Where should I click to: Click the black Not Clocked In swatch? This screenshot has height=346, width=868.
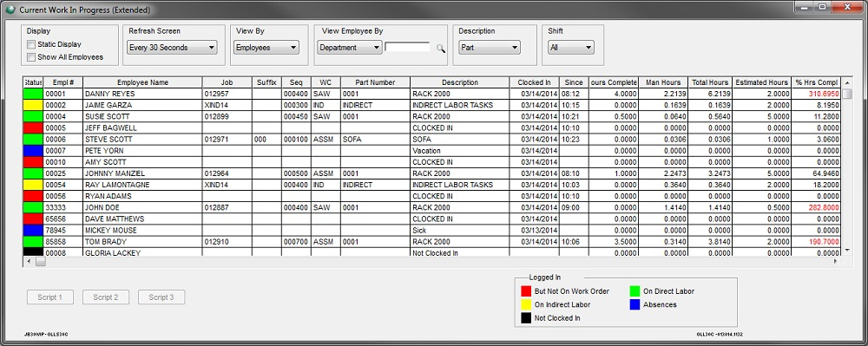(526, 317)
